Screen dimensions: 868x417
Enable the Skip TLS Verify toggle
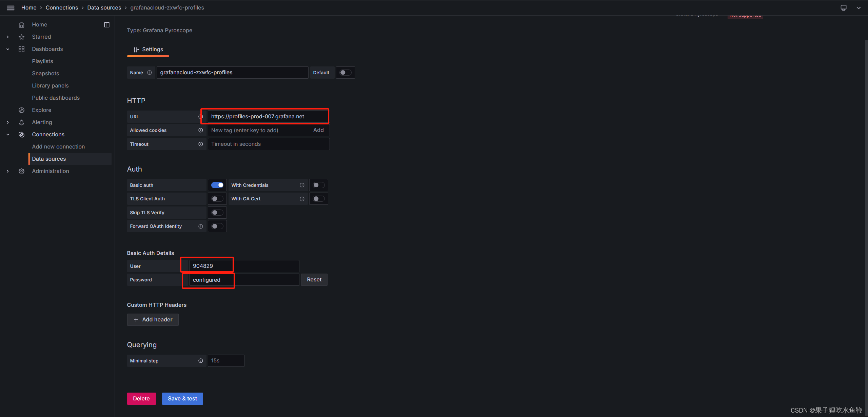tap(217, 213)
